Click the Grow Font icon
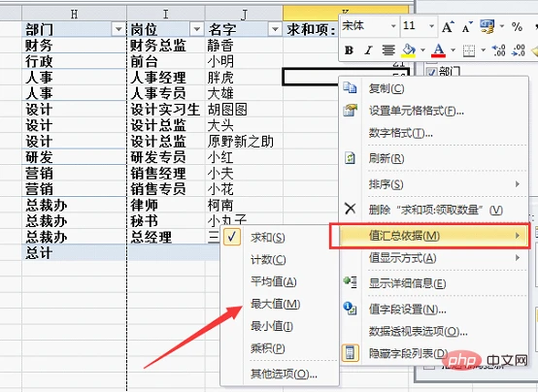538x392 pixels. tap(448, 27)
